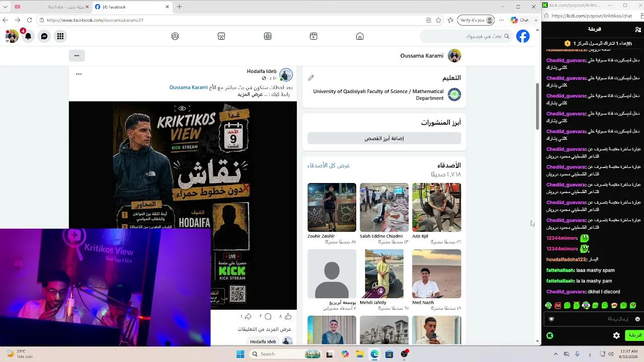Click the Oussama Karami profile name header
This screenshot has width=644, height=362.
422,55
